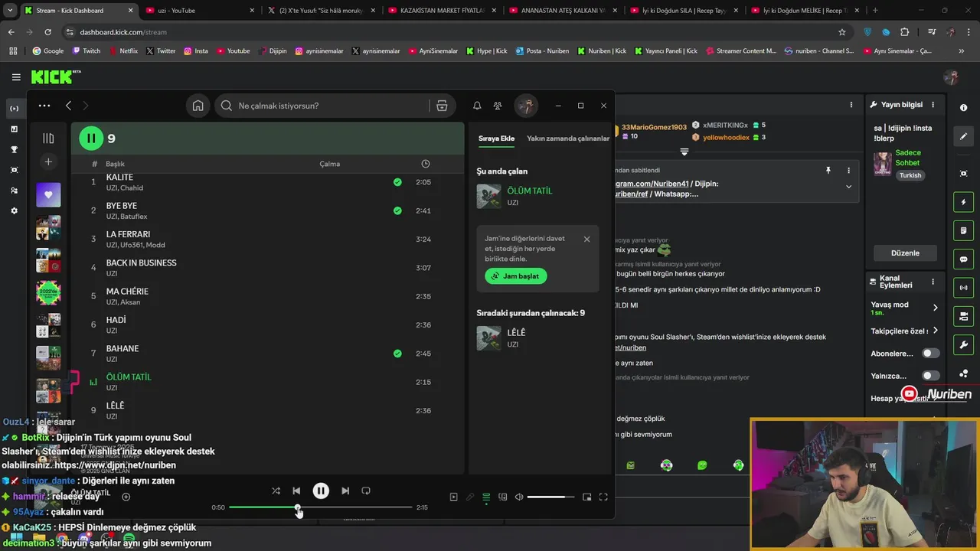Click the Kick info icon in sidebar
The height and width of the screenshot is (551, 980).
(963, 108)
